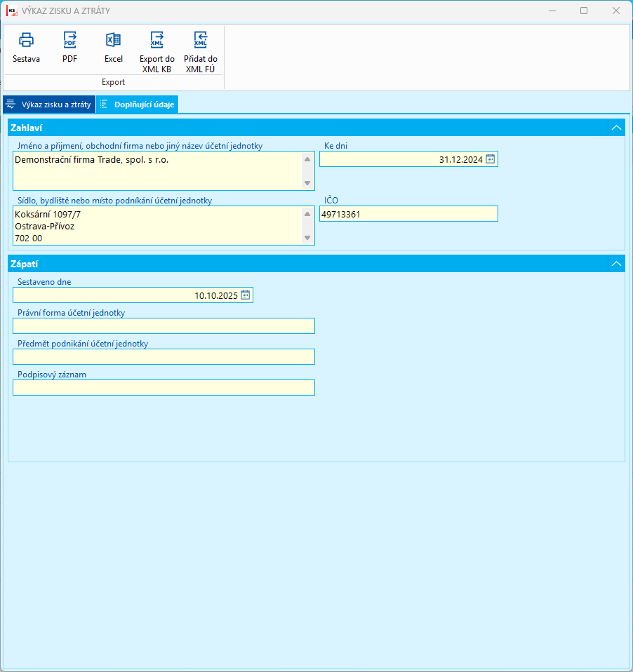Click the Sestava printer icon
The width and height of the screenshot is (633, 672).
[x=26, y=40]
